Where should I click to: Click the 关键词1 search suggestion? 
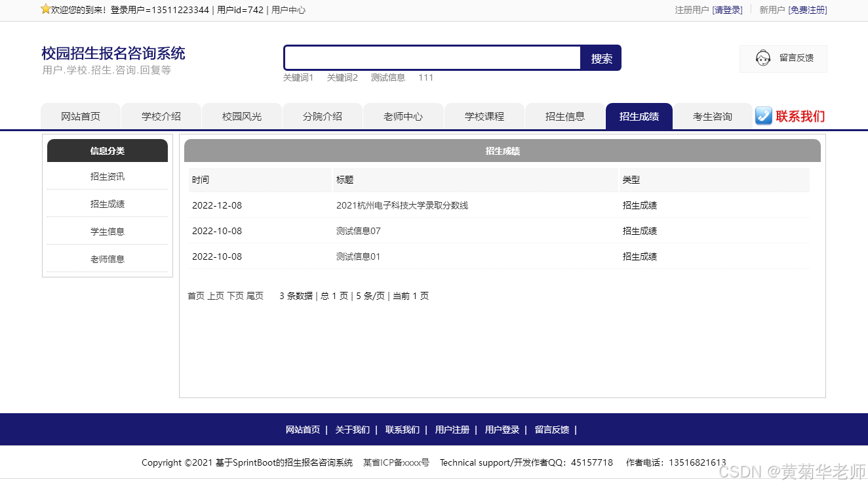[x=298, y=77]
